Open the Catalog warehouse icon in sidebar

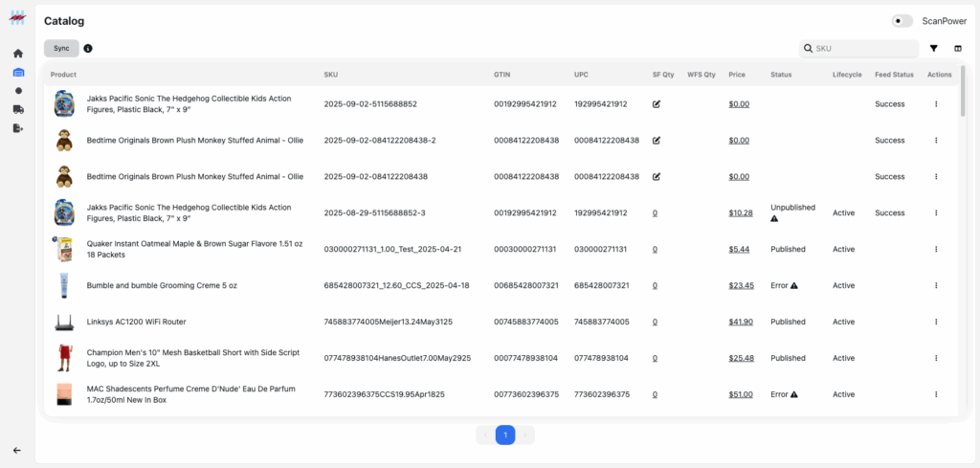coord(18,73)
